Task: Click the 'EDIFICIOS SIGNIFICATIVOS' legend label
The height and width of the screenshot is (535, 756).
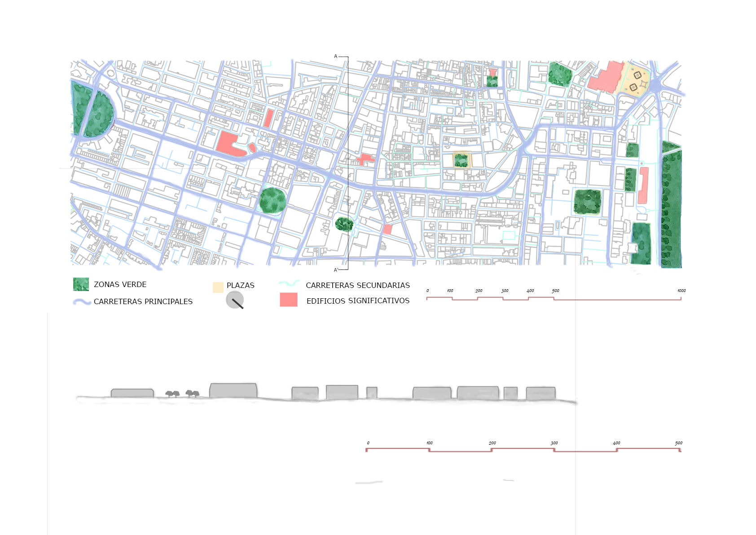Action: [358, 301]
